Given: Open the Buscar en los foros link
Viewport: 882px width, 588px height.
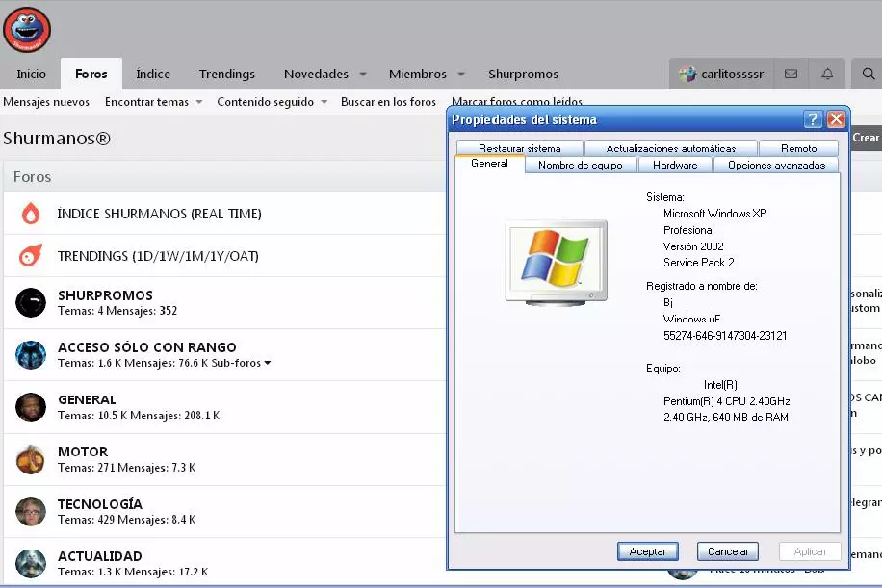Looking at the screenshot, I should [x=388, y=102].
